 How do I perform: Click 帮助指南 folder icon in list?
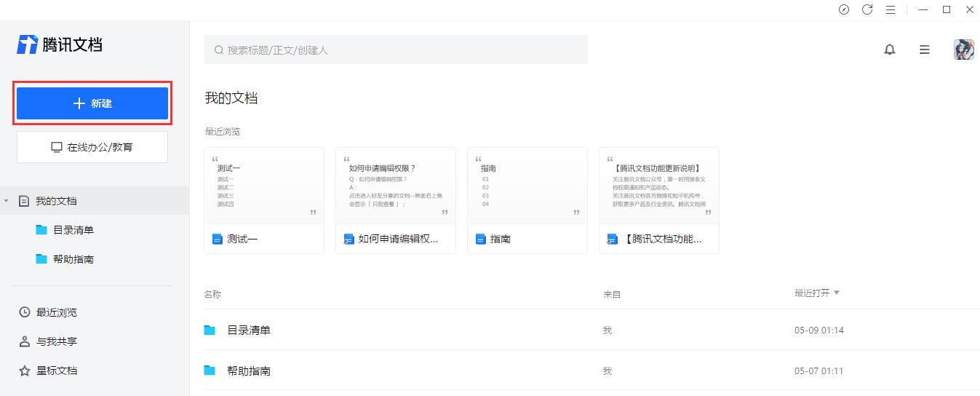(210, 371)
